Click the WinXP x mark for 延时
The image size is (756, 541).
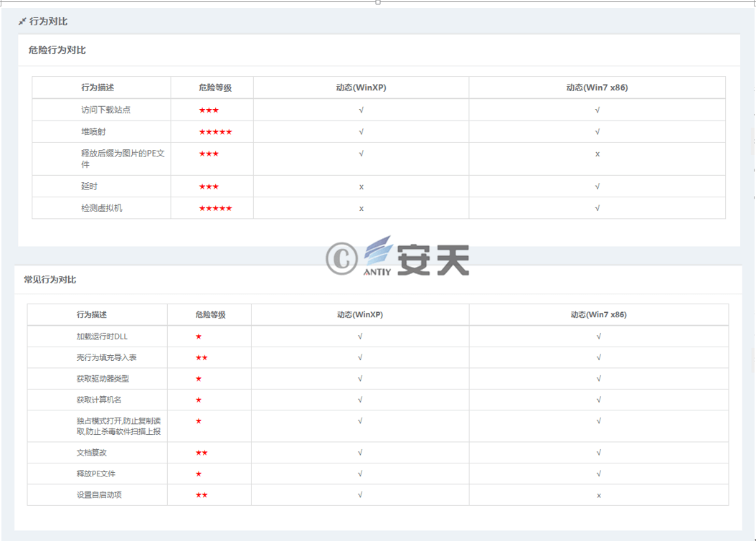point(361,187)
